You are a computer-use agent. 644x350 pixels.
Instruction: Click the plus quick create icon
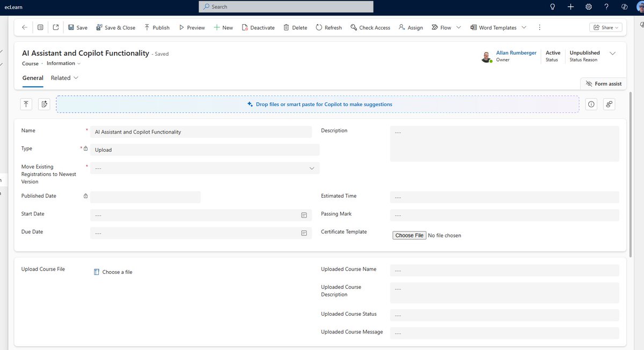[570, 6]
